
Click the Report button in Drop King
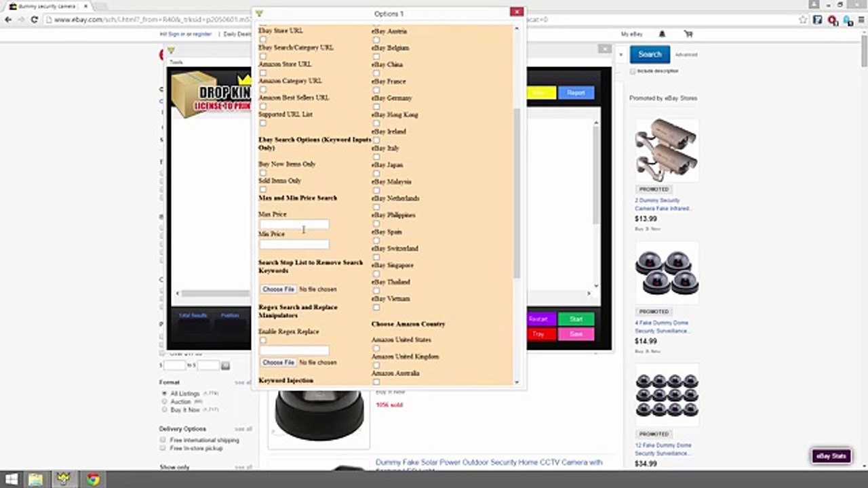[576, 93]
